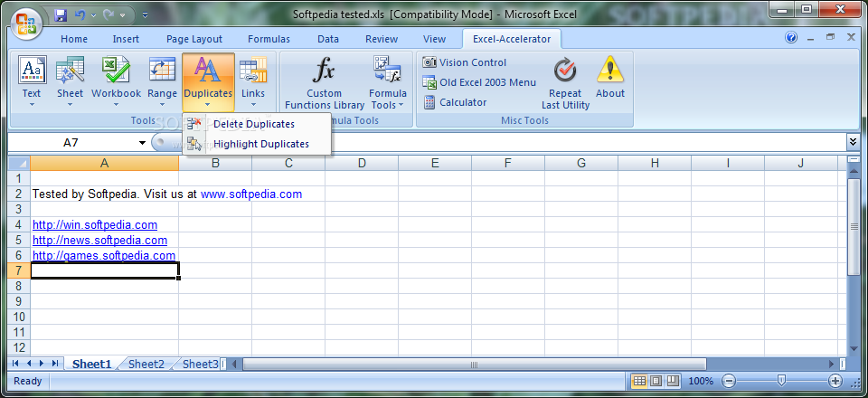The height and width of the screenshot is (398, 868).
Task: Undo the last action
Action: click(x=80, y=15)
